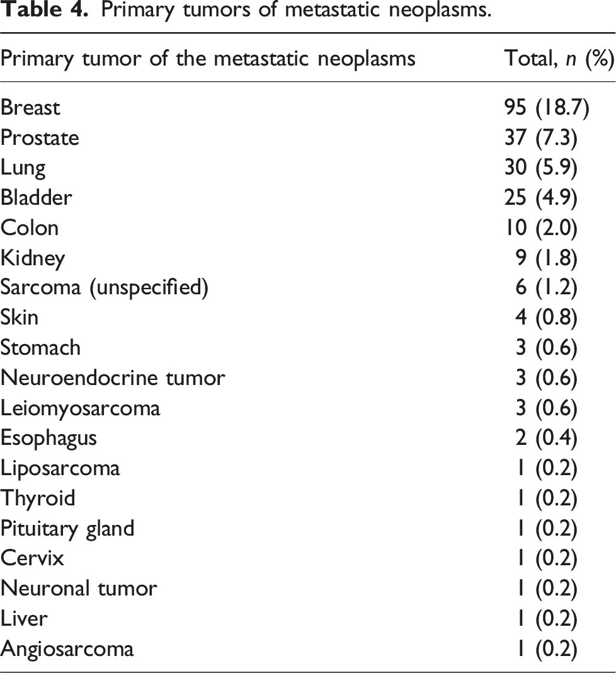Click the Bladder row label
Screen dimensions: 616x673
pyautogui.click(x=37, y=198)
